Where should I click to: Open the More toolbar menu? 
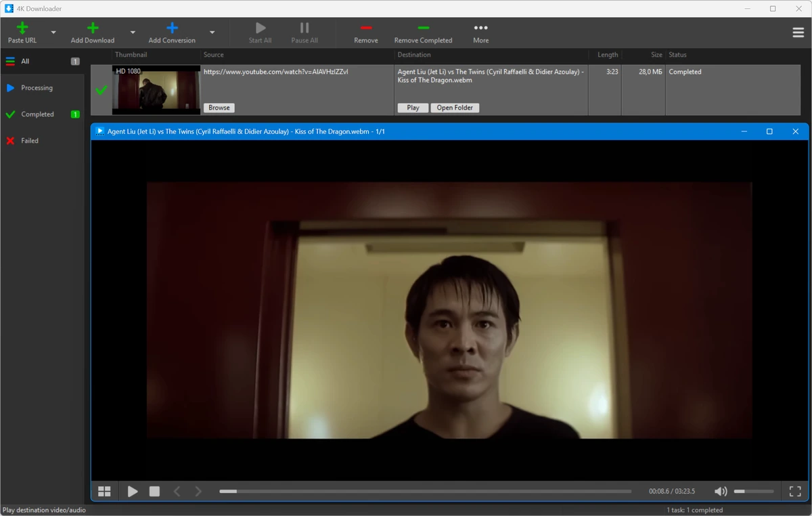tap(481, 33)
